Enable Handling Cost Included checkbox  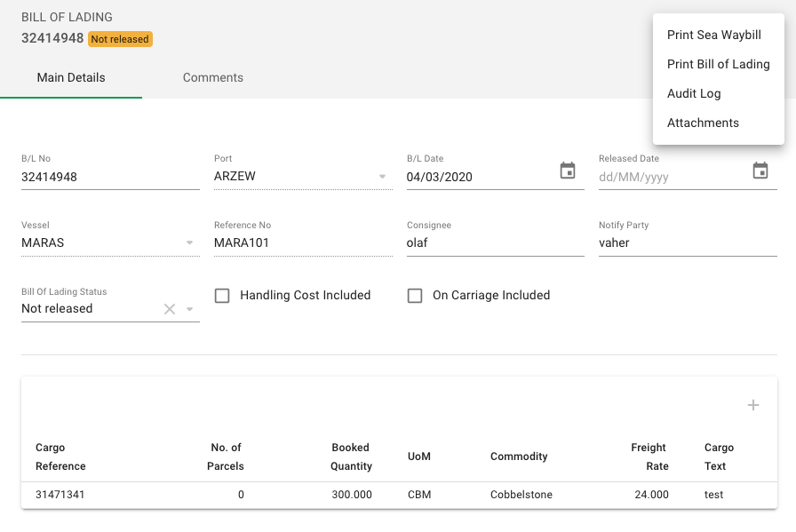tap(223, 296)
